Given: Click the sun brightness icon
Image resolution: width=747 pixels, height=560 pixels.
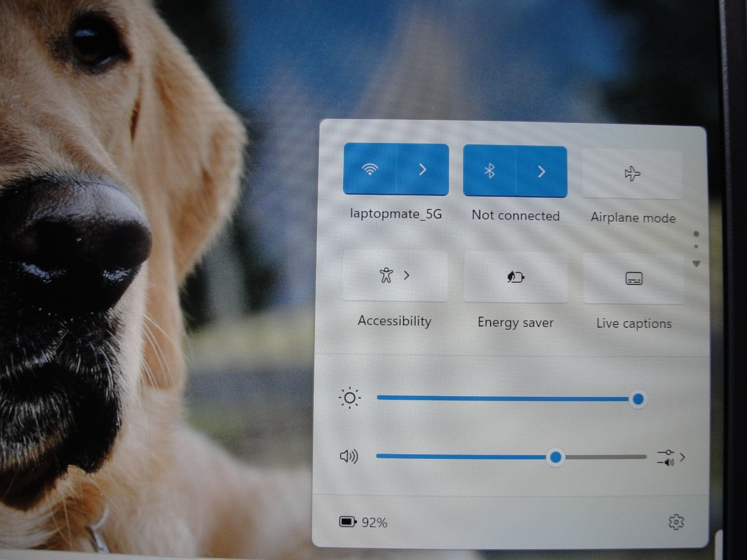Looking at the screenshot, I should [350, 398].
